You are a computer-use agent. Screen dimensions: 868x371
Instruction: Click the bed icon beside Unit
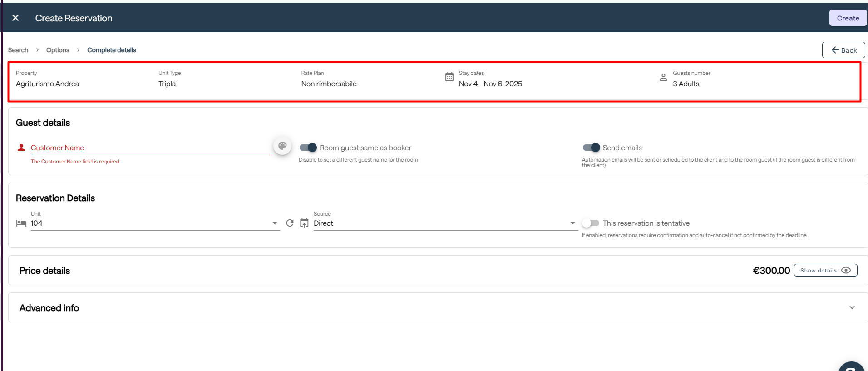click(21, 223)
